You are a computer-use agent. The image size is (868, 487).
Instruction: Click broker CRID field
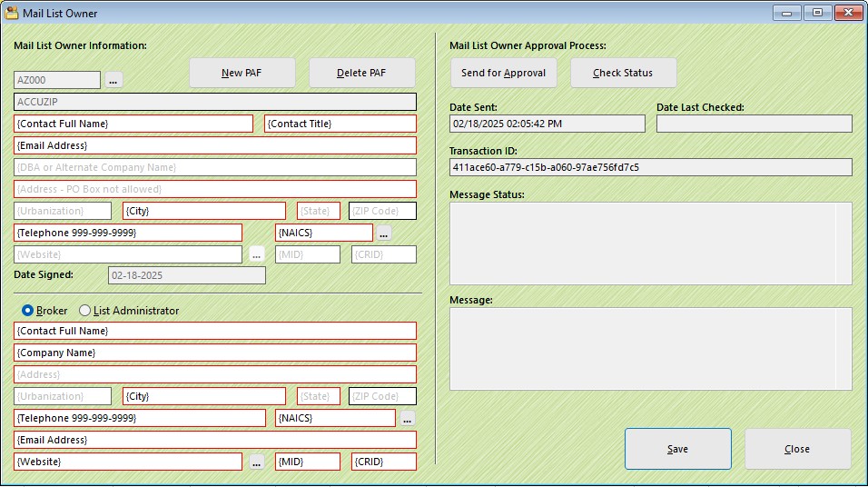click(x=384, y=462)
